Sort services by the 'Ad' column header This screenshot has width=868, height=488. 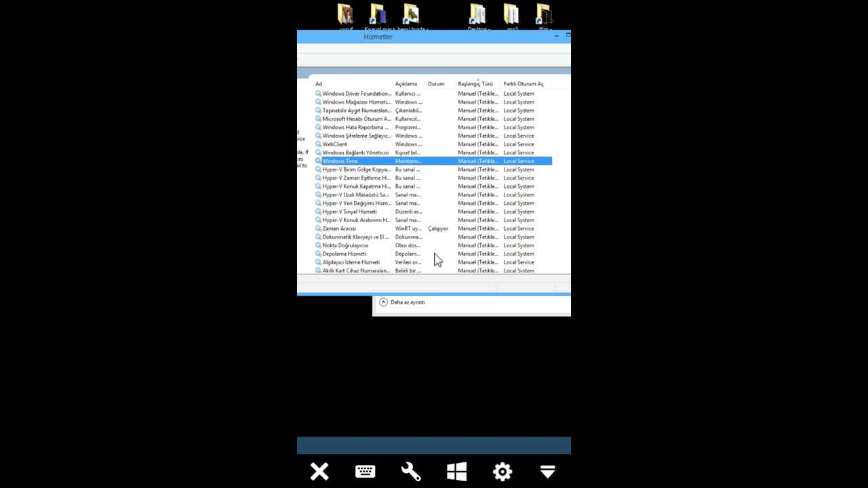point(319,84)
